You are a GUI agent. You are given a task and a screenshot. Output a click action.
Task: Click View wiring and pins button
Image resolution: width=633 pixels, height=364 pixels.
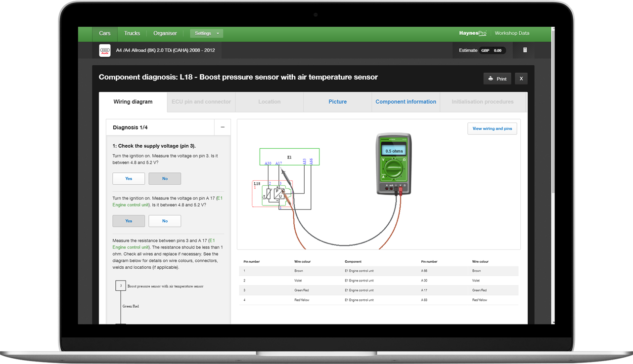492,128
